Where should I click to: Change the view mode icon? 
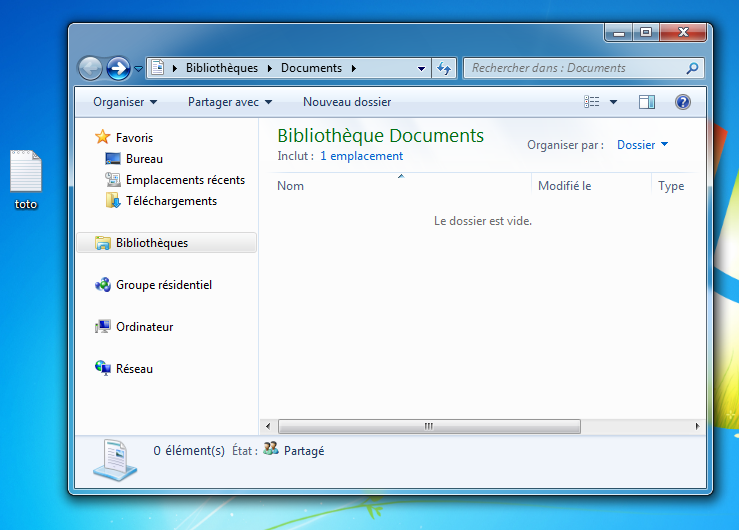591,102
